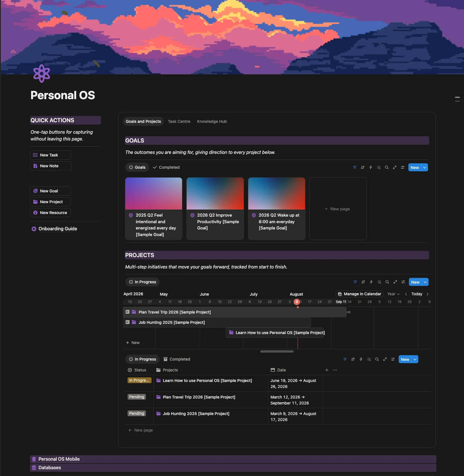
Task: Open the column options ellipsis in Projects table
Action: click(x=335, y=370)
